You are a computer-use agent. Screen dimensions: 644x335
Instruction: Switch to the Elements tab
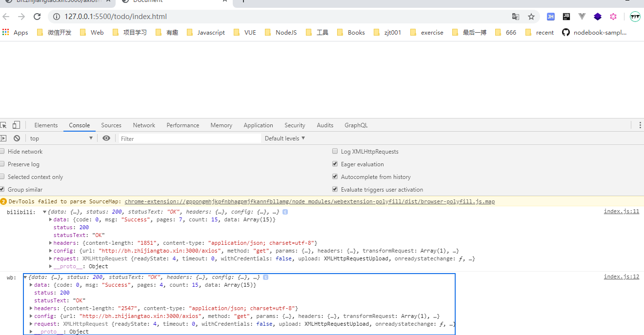click(46, 125)
